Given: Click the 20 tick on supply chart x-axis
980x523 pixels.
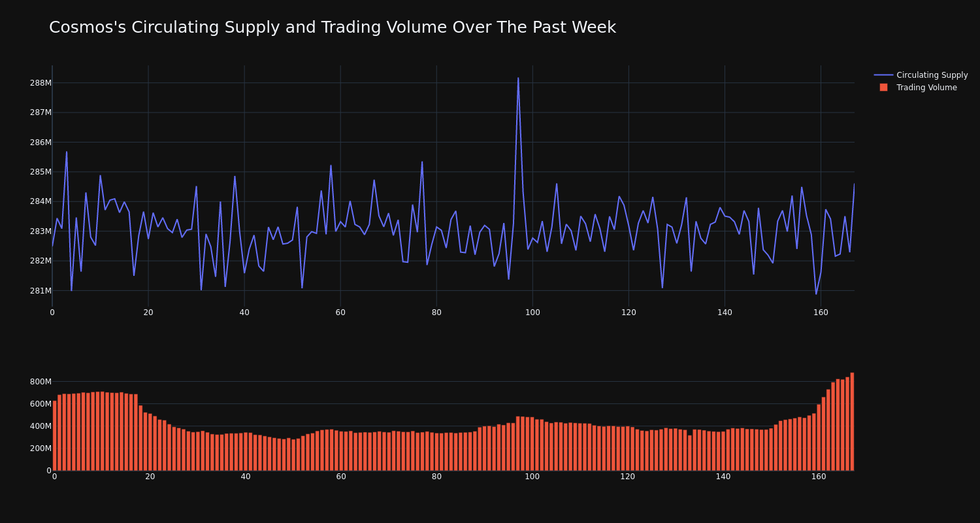Looking at the screenshot, I should 148,312.
